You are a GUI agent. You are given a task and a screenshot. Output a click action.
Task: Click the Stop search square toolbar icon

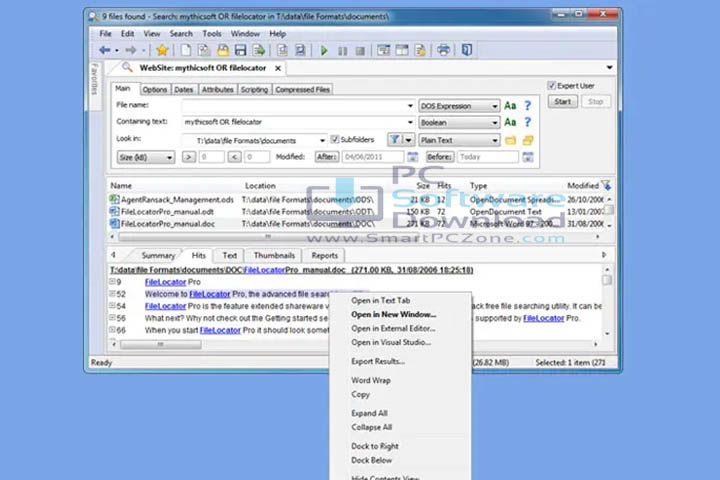(x=360, y=51)
